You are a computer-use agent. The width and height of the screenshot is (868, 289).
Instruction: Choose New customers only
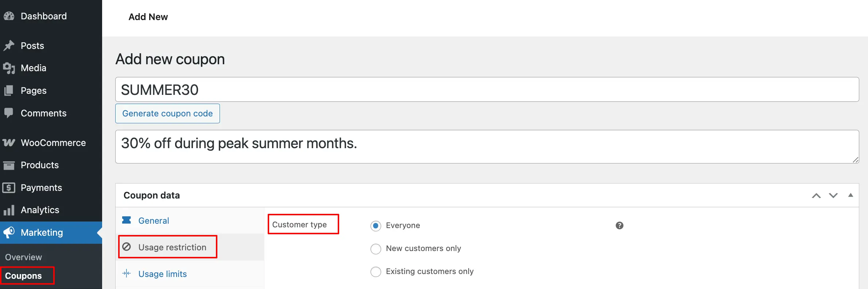click(x=376, y=249)
